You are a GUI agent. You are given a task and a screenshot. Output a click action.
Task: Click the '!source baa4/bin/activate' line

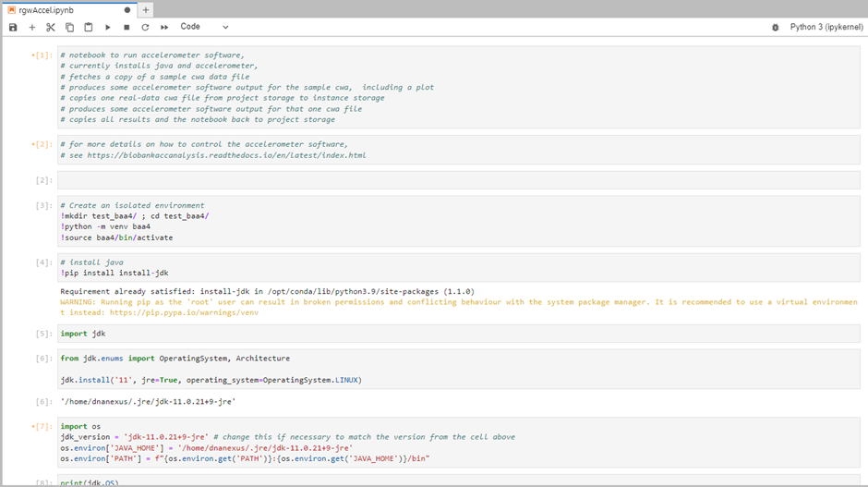tap(116, 237)
